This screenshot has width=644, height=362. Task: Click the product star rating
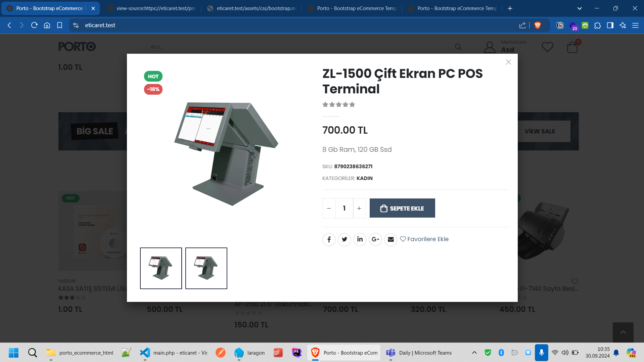click(x=339, y=105)
